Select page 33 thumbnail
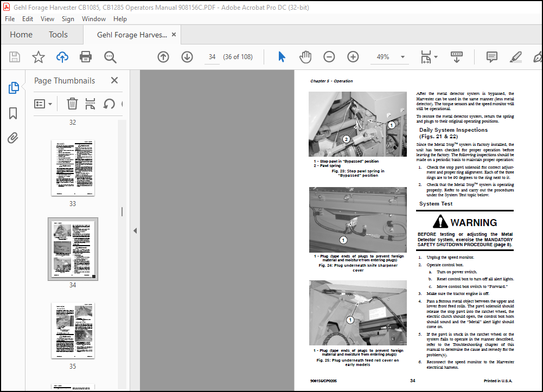This screenshot has height=392, width=543. click(x=73, y=168)
